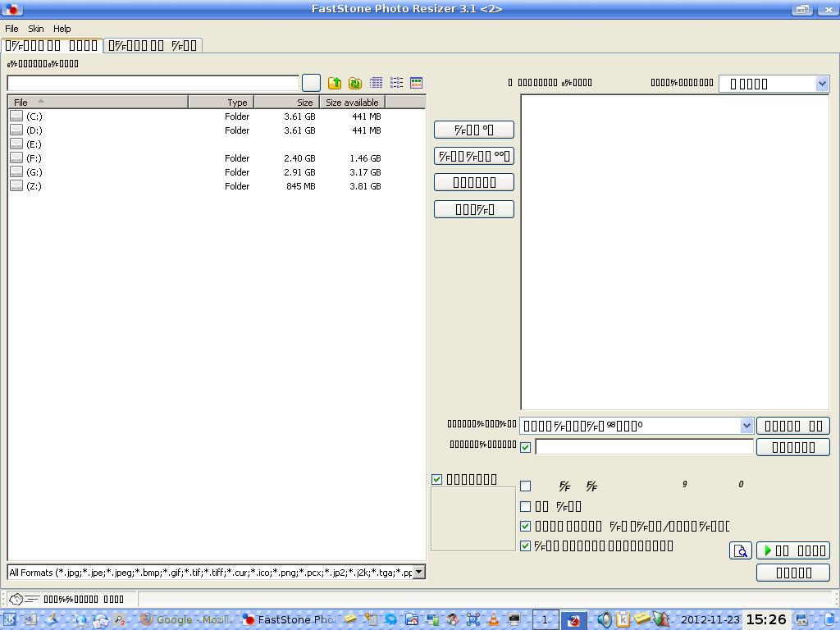Open the home folder file manager icon

point(412,620)
